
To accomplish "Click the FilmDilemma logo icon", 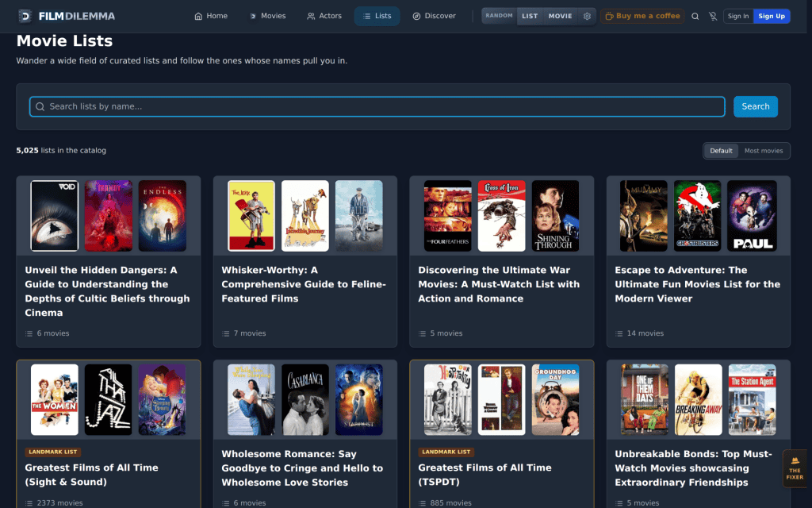I will click(x=25, y=16).
